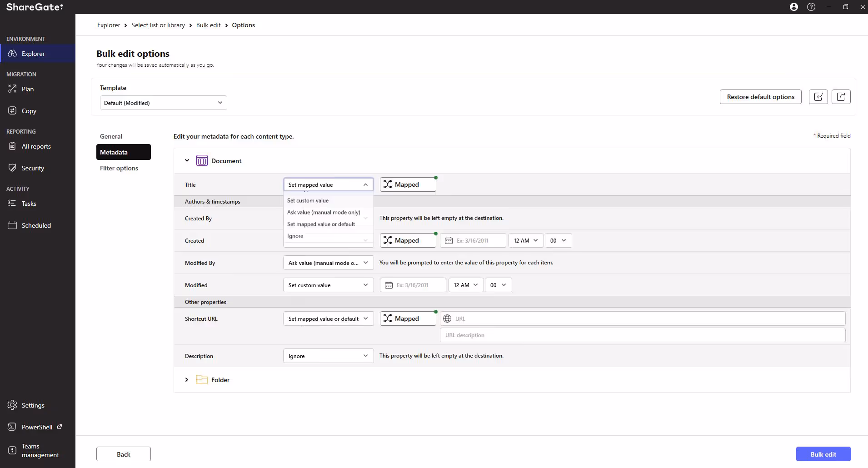Click the Other properties heading

tap(205, 302)
